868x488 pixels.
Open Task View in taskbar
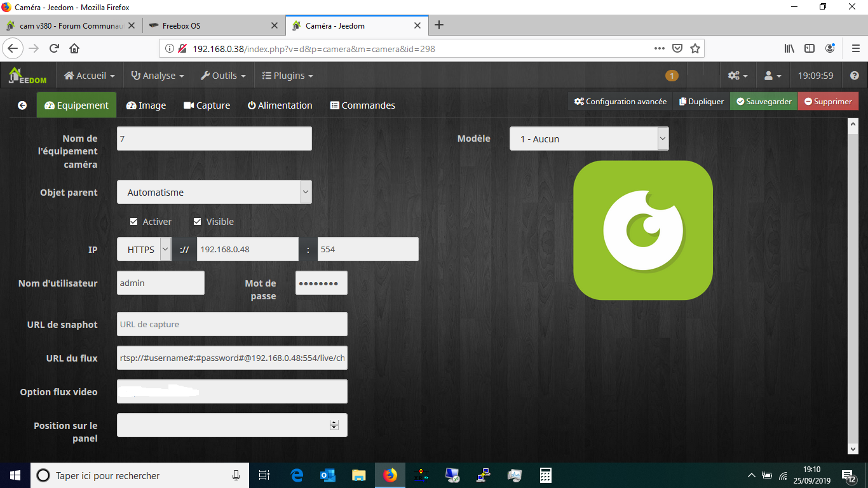pyautogui.click(x=265, y=475)
